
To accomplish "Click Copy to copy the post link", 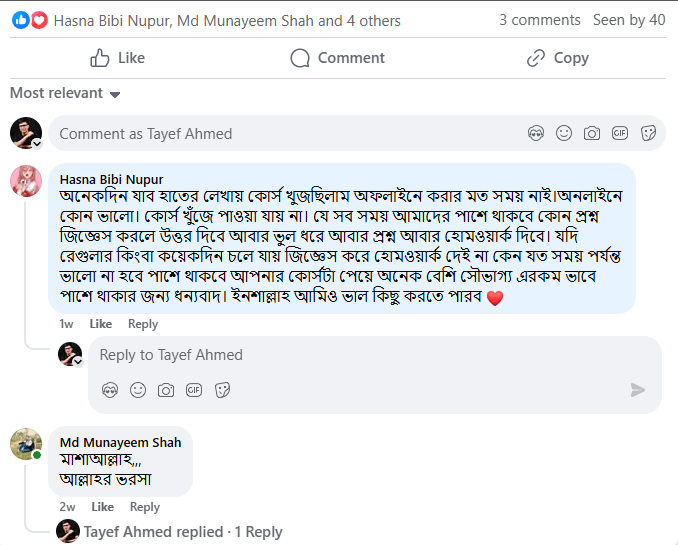I will point(557,58).
